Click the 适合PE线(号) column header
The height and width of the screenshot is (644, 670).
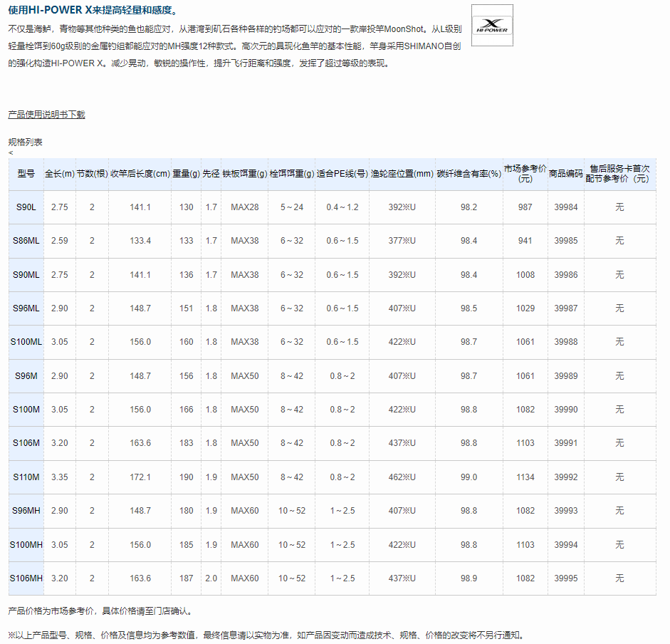pos(342,174)
